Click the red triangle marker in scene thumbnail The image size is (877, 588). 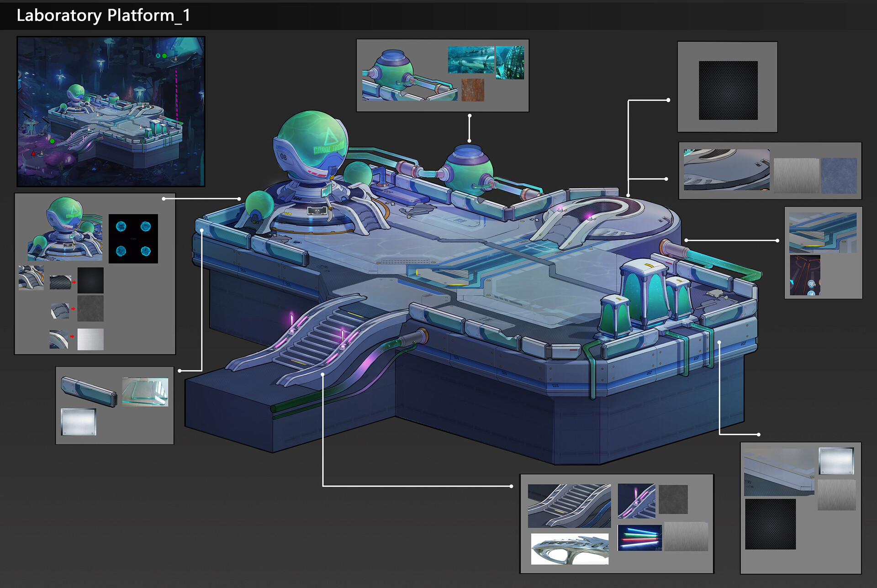pyautogui.click(x=34, y=153)
